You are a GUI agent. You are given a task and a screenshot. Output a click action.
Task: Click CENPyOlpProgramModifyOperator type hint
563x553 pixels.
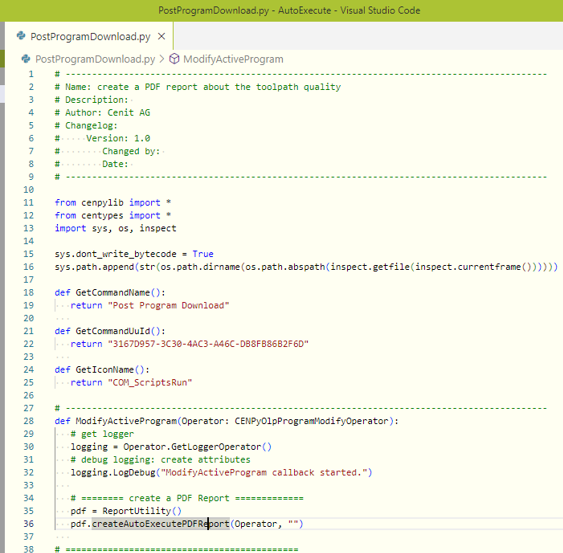312,421
